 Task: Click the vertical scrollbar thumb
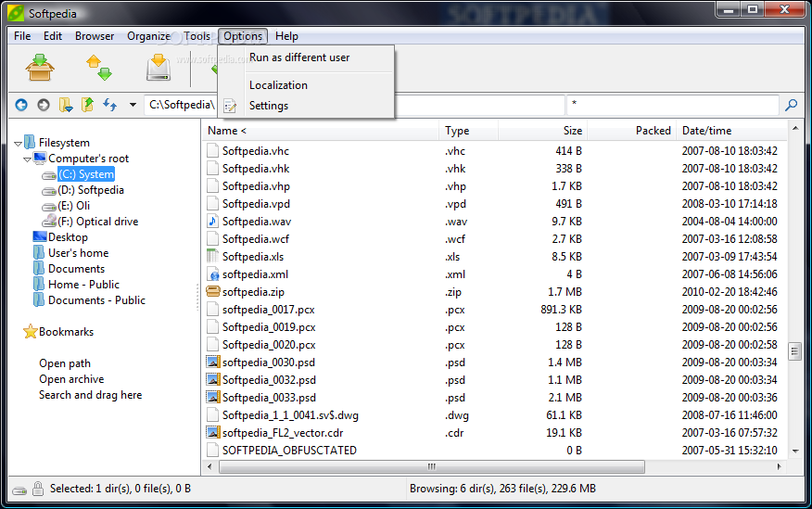coord(795,351)
